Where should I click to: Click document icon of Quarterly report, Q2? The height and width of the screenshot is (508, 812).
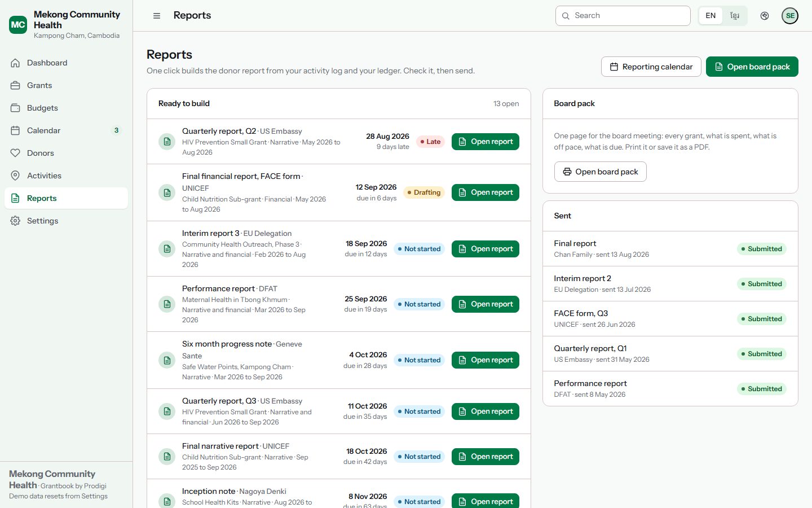coord(167,142)
